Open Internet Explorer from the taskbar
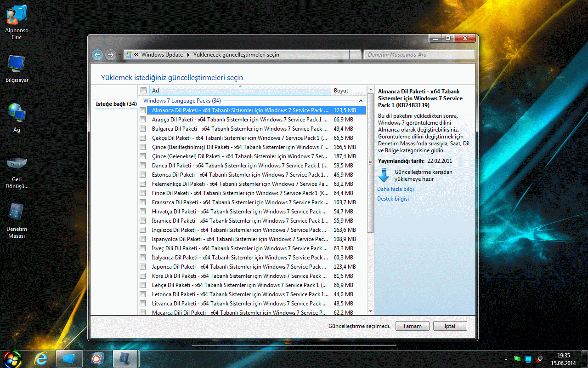588x368 pixels. point(41,358)
